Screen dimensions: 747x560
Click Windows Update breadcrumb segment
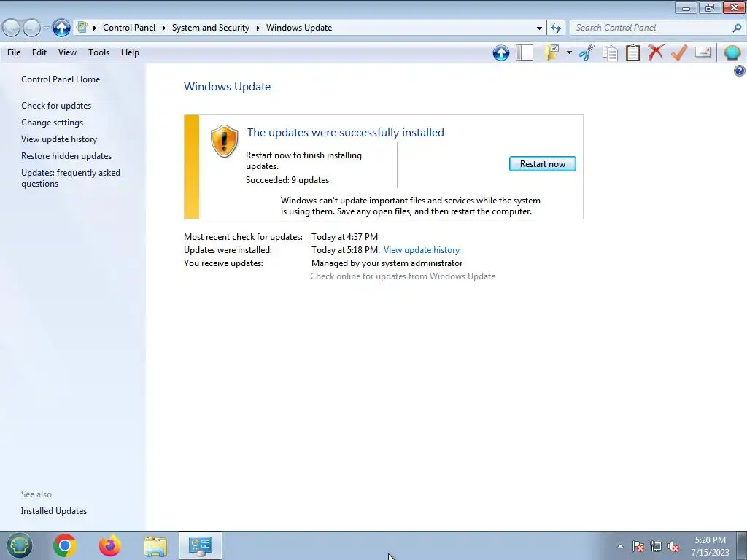299,28
